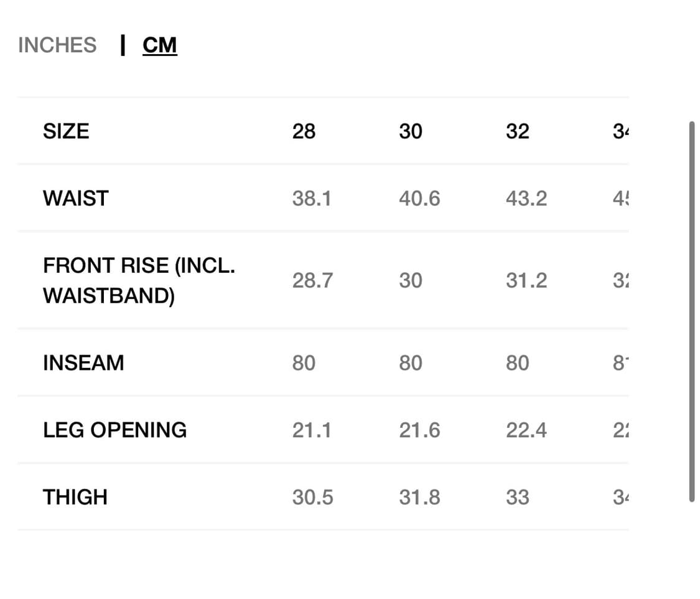Click leg opening value 22.4
This screenshot has height=599, width=700.
click(526, 430)
